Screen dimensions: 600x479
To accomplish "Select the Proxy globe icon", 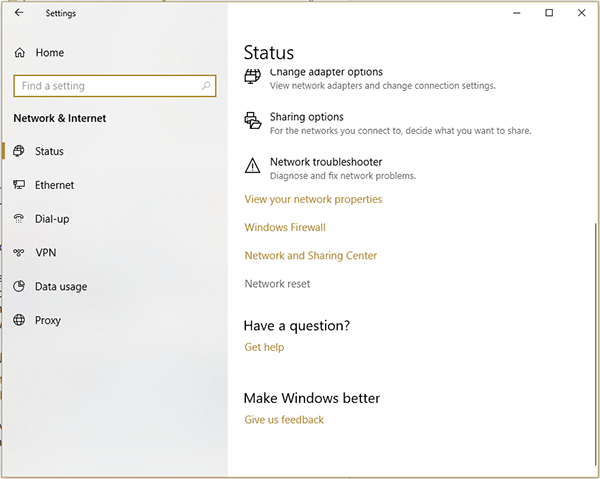I will [x=19, y=320].
